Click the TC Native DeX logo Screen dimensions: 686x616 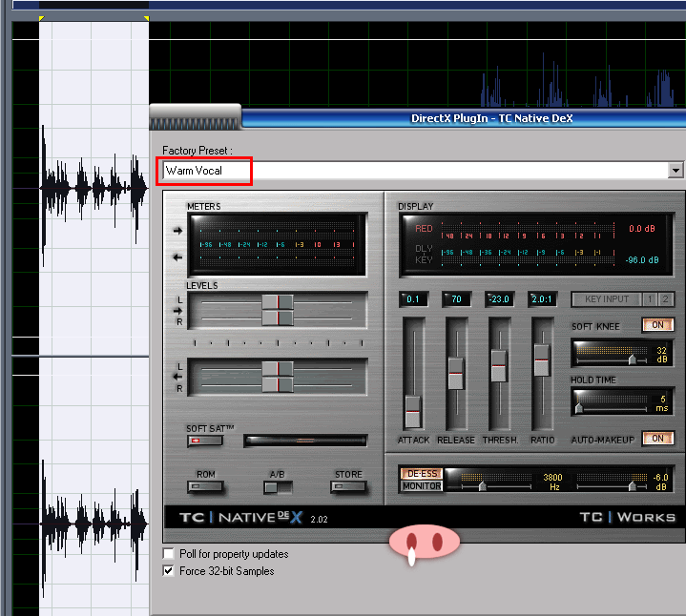(241, 517)
